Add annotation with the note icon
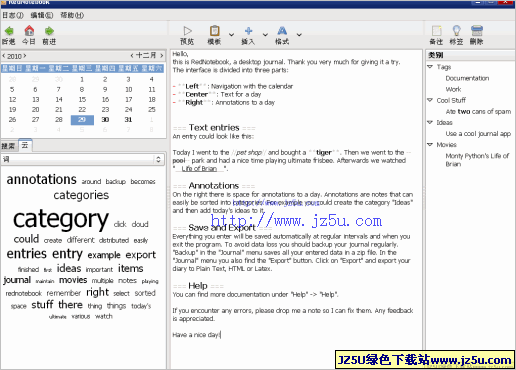The image size is (516, 370). pos(436,31)
